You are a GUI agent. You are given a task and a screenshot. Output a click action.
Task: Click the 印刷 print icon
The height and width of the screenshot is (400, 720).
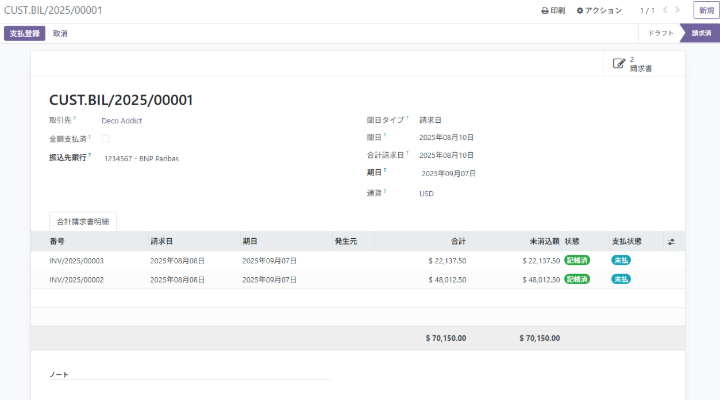pos(545,10)
